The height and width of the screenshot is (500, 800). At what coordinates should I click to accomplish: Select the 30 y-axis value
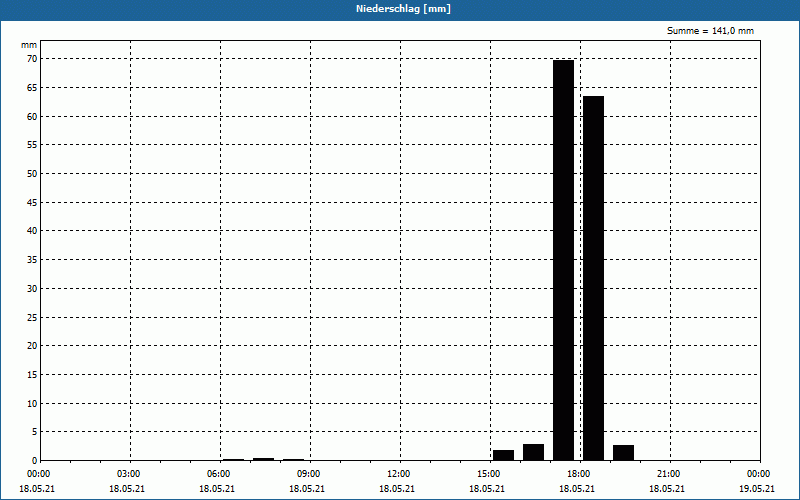pos(32,288)
